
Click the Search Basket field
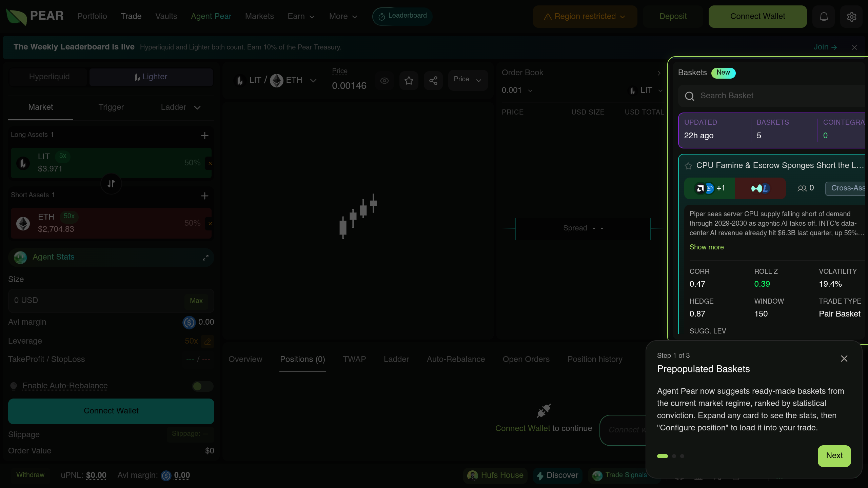click(x=772, y=96)
